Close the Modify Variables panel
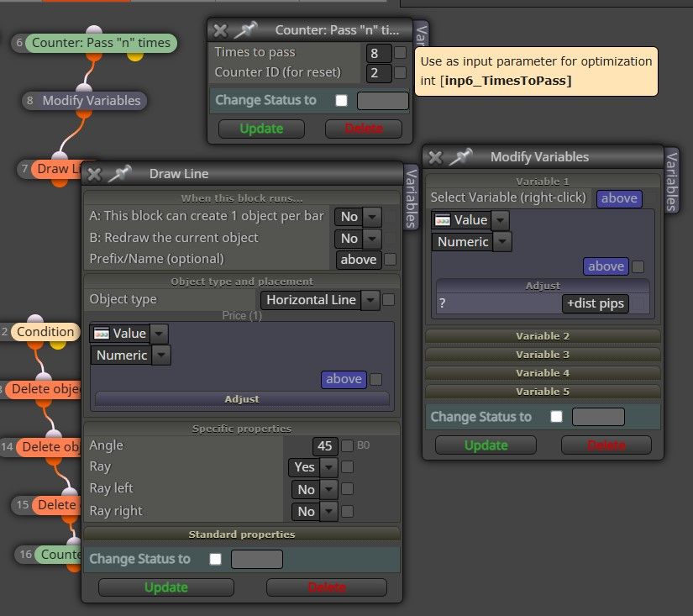Image resolution: width=693 pixels, height=616 pixels. tap(435, 157)
